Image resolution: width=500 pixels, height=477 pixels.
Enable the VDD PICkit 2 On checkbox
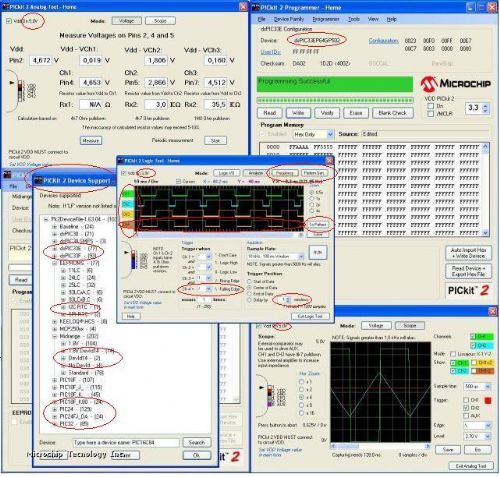(x=431, y=106)
